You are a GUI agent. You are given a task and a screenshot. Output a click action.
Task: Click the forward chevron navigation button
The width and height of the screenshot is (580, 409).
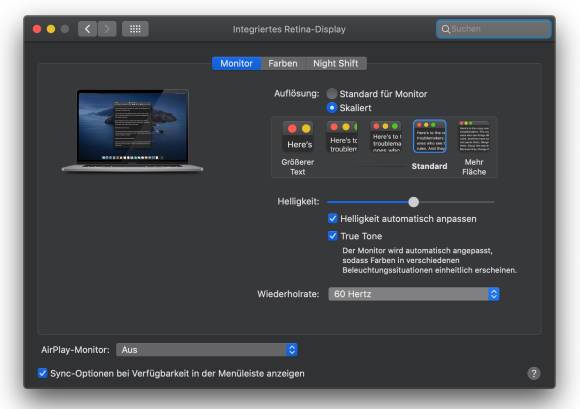[107, 29]
